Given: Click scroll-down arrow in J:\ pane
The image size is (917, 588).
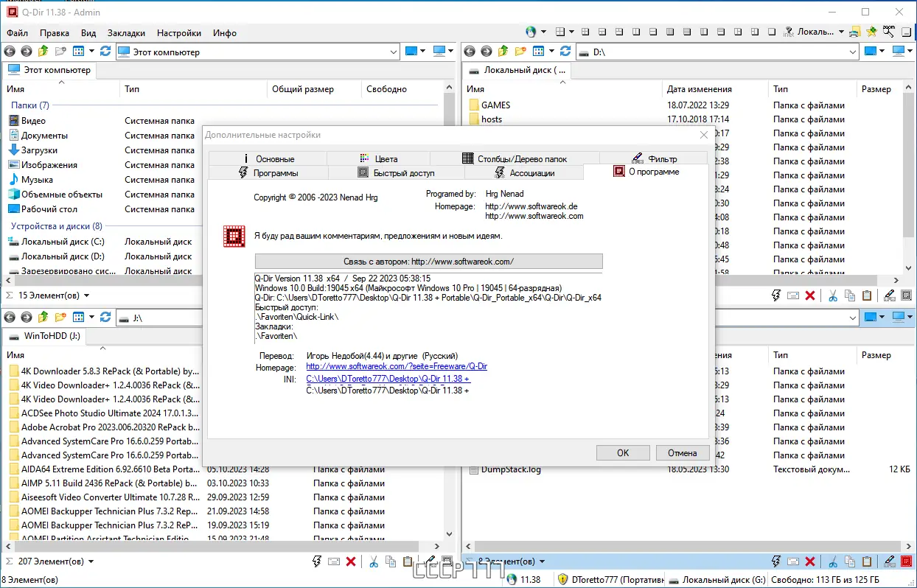Looking at the screenshot, I should coord(450,535).
